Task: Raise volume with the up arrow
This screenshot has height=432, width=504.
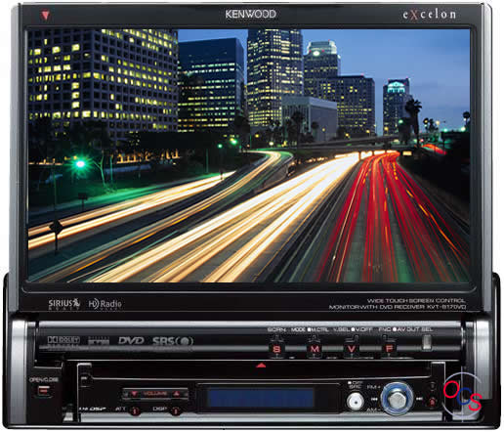Action: pyautogui.click(x=176, y=394)
